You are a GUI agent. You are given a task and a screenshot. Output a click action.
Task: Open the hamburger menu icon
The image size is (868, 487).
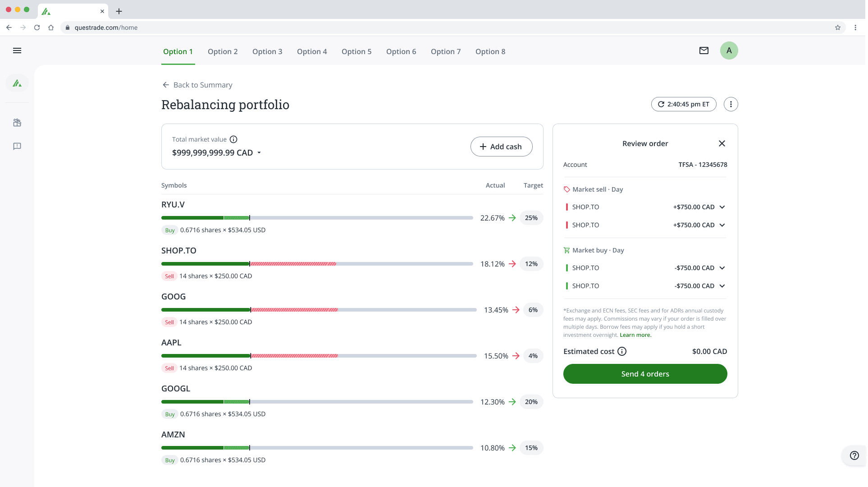(17, 51)
